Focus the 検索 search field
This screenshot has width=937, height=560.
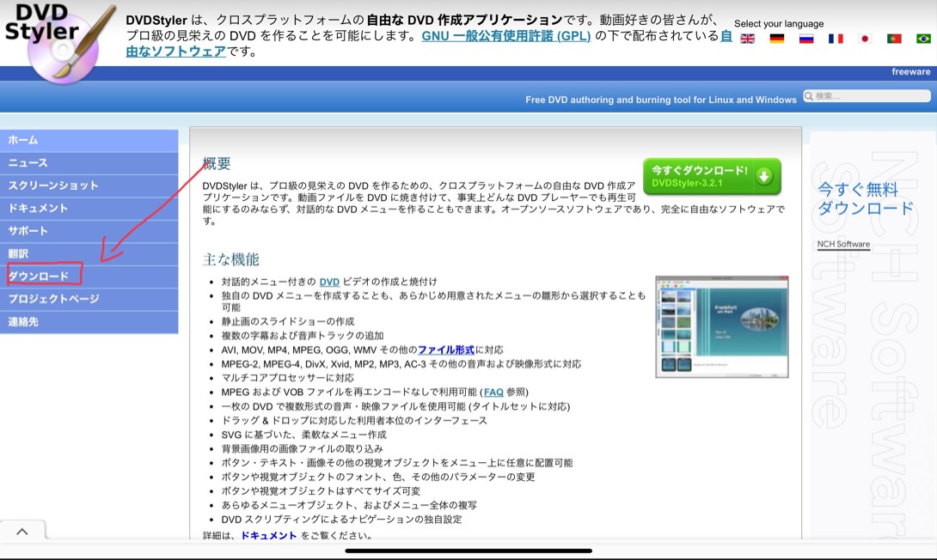(x=867, y=96)
